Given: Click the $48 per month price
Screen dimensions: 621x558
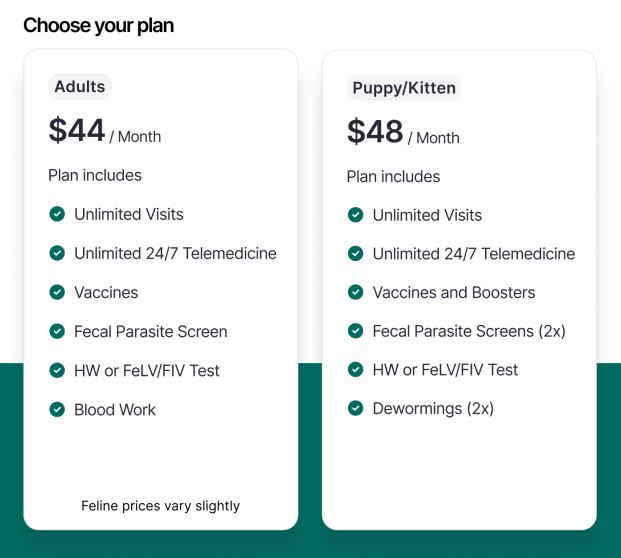Looking at the screenshot, I should pos(403,131).
